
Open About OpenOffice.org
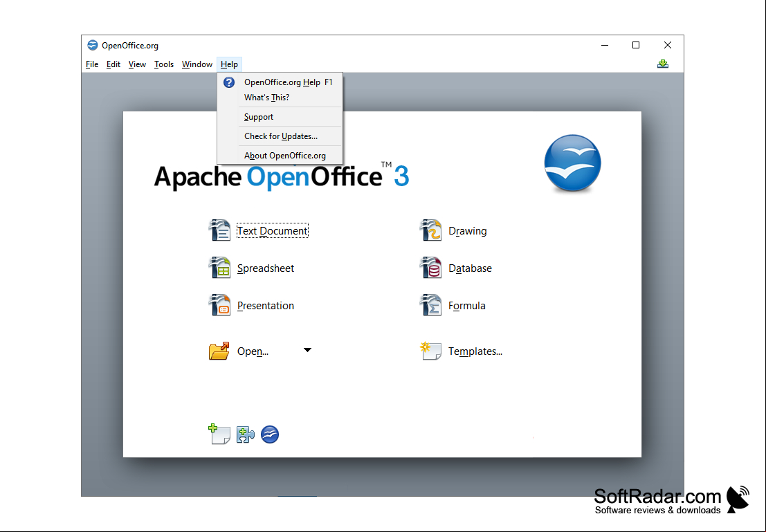pyautogui.click(x=280, y=156)
